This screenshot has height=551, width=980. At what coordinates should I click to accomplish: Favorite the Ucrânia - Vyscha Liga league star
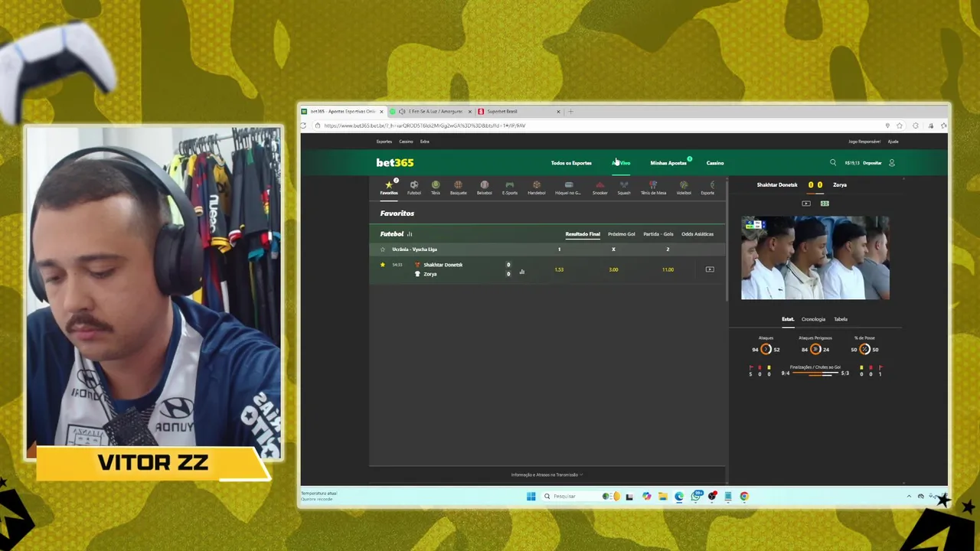click(x=383, y=249)
